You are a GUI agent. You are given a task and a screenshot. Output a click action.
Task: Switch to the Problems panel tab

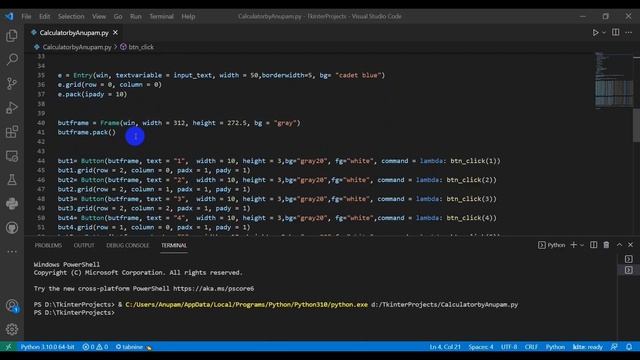coord(48,245)
